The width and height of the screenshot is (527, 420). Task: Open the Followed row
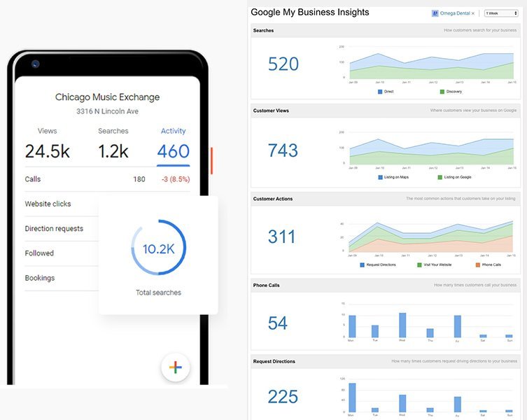(x=62, y=253)
